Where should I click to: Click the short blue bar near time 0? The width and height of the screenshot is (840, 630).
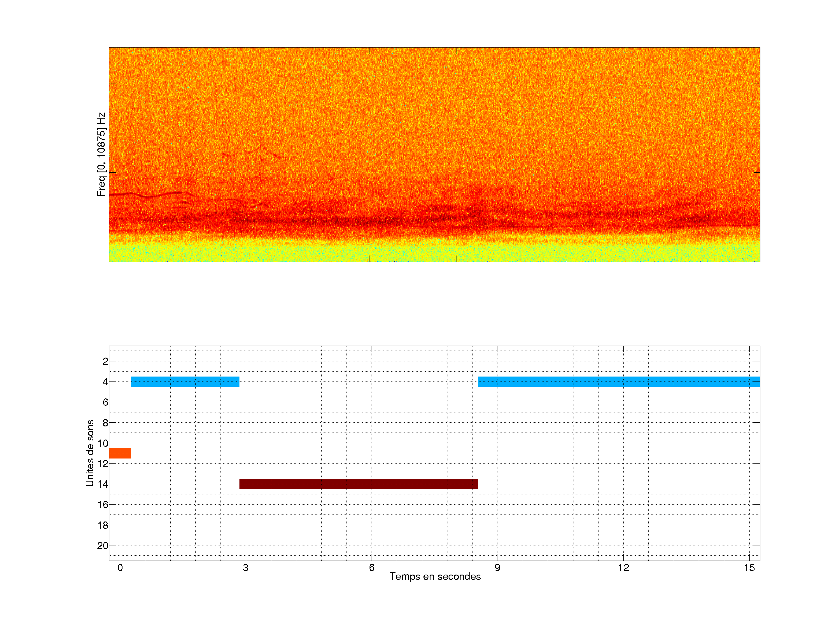185,381
